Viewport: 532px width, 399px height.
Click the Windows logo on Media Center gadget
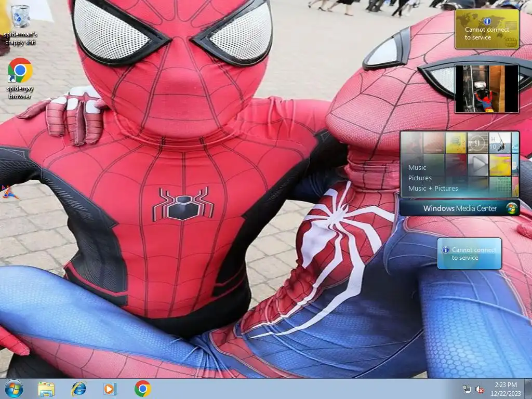(x=511, y=208)
